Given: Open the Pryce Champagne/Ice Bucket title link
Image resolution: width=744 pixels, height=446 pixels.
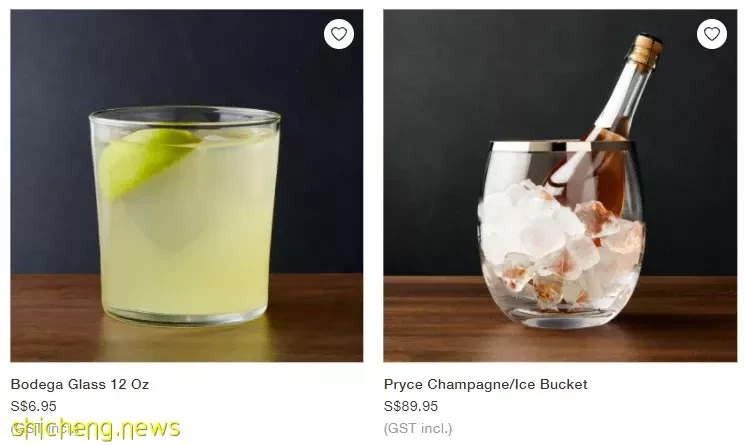Looking at the screenshot, I should pos(485,384).
